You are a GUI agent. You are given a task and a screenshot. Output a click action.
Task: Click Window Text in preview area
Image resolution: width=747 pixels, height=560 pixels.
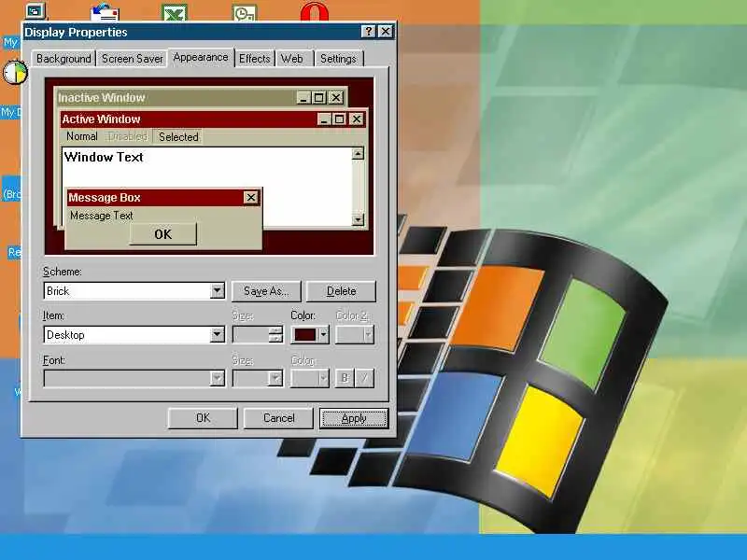click(104, 157)
